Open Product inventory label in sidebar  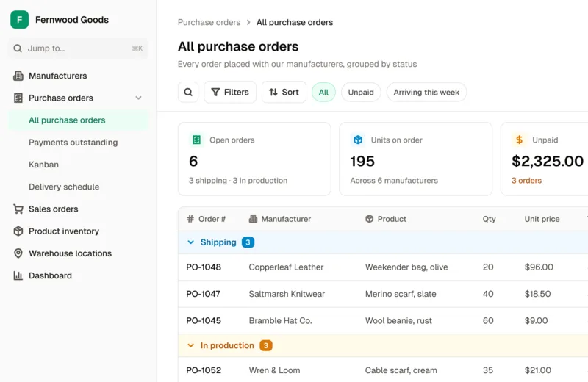64,231
